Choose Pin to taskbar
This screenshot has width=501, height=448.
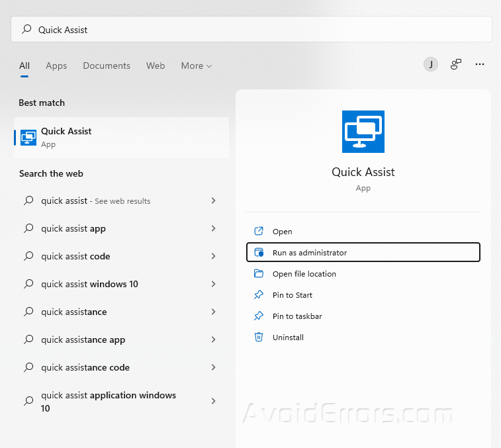click(x=363, y=316)
